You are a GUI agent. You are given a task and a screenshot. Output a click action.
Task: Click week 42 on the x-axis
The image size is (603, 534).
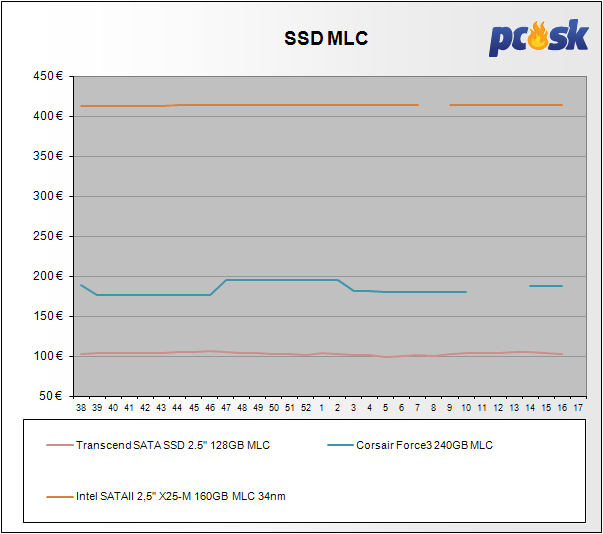point(145,408)
